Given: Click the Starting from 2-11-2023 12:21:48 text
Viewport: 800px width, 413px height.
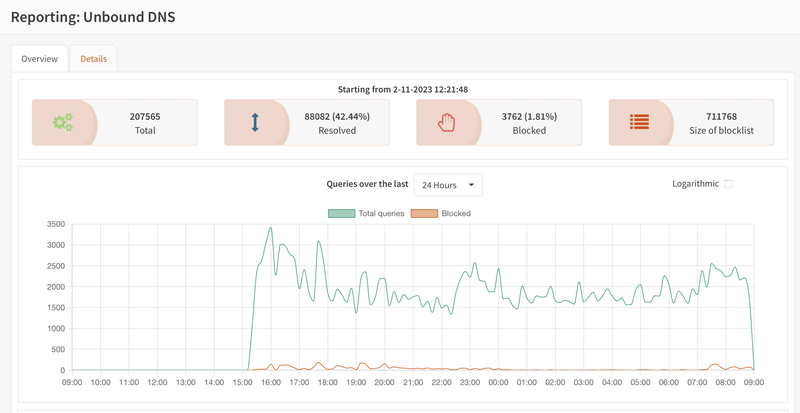Looking at the screenshot, I should point(403,89).
